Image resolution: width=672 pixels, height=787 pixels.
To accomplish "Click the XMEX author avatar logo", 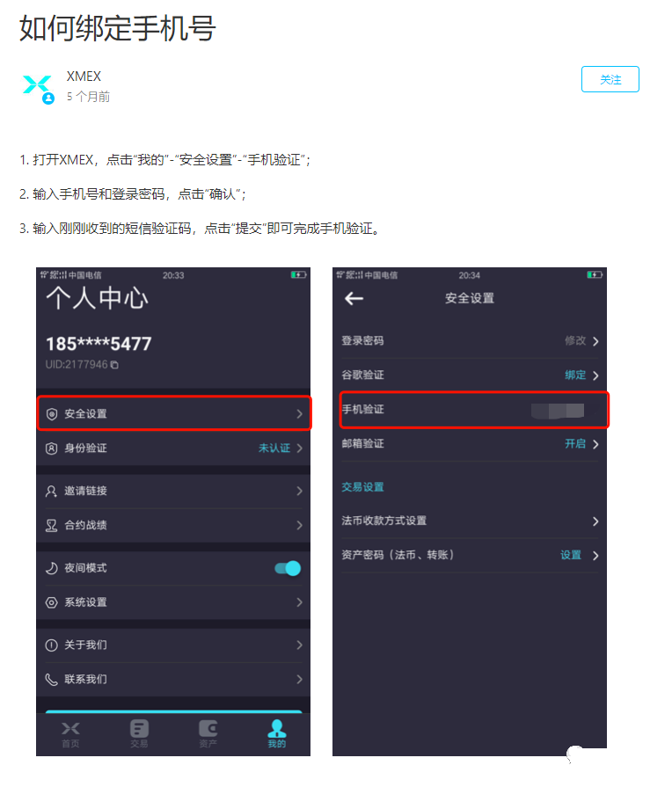I will [x=38, y=87].
